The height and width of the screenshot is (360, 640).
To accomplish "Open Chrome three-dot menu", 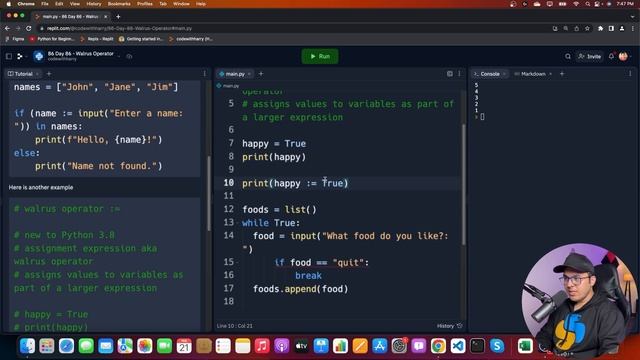I will point(633,28).
